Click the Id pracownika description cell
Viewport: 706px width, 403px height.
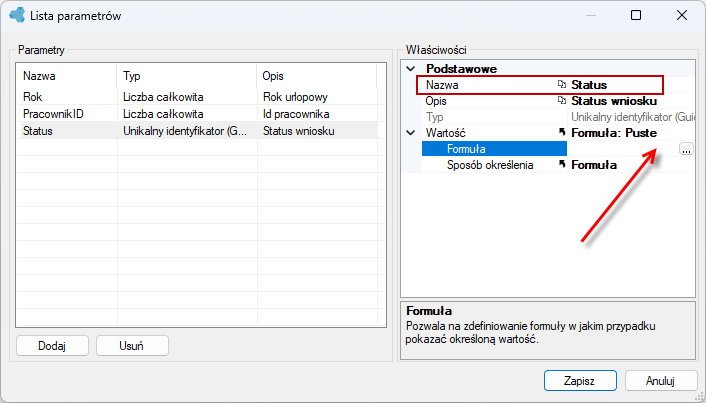point(296,114)
